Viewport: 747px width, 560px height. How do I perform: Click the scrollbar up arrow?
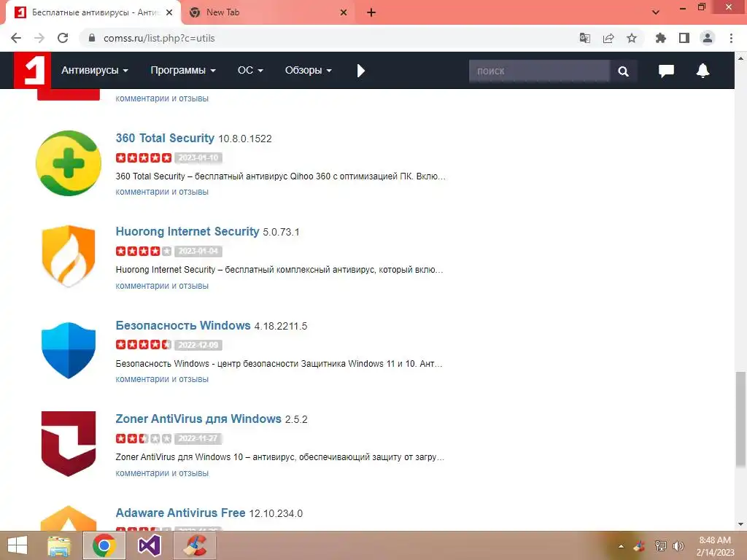pyautogui.click(x=740, y=58)
